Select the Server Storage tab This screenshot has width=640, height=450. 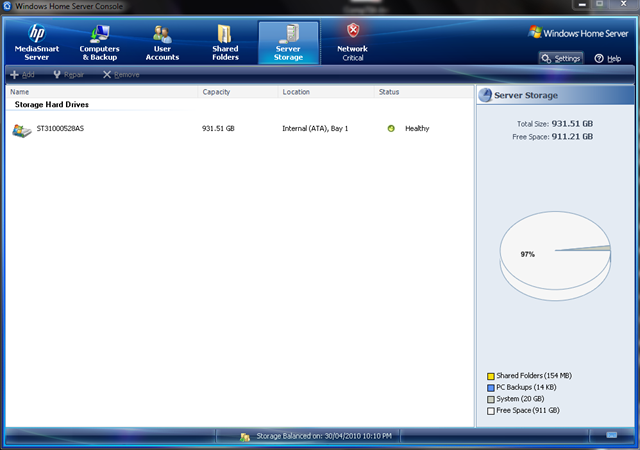pos(288,43)
